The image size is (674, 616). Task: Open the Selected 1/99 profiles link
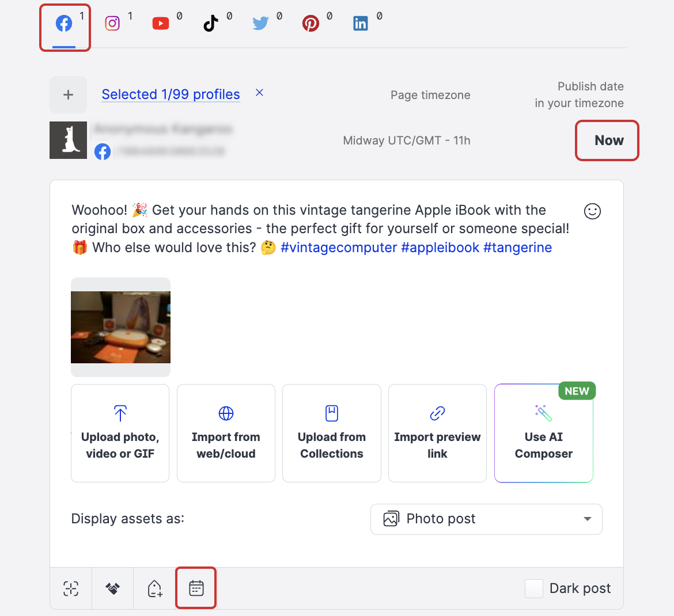point(171,94)
